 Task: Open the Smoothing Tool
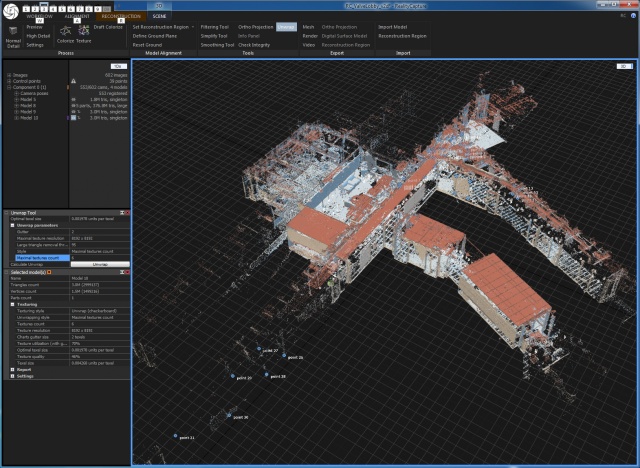pos(217,45)
